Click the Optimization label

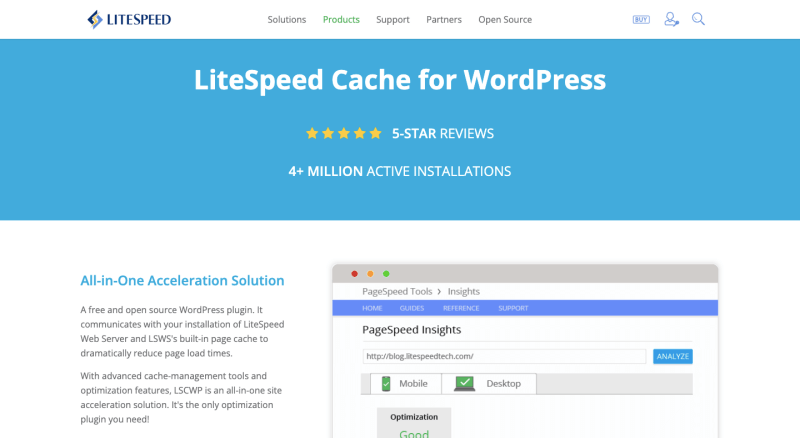(x=414, y=417)
